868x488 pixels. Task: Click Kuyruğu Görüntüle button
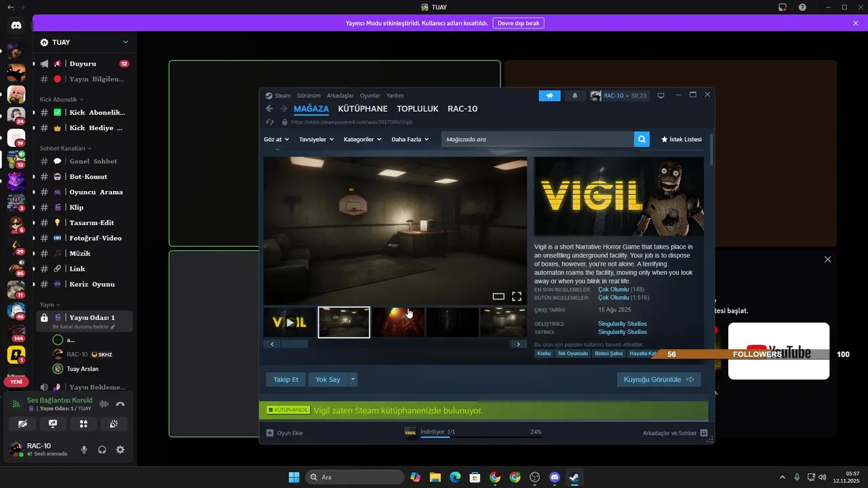pos(658,380)
